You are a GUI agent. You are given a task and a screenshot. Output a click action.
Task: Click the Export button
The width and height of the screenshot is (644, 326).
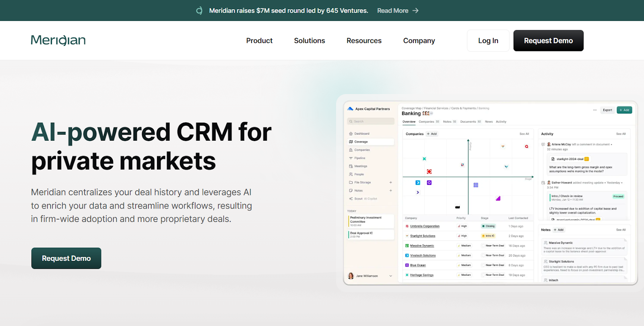pyautogui.click(x=607, y=110)
